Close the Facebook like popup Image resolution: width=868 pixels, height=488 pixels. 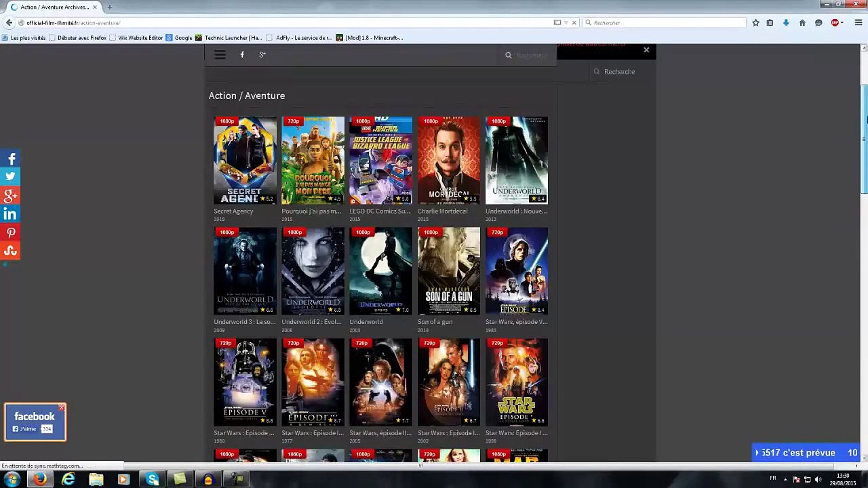click(61, 407)
